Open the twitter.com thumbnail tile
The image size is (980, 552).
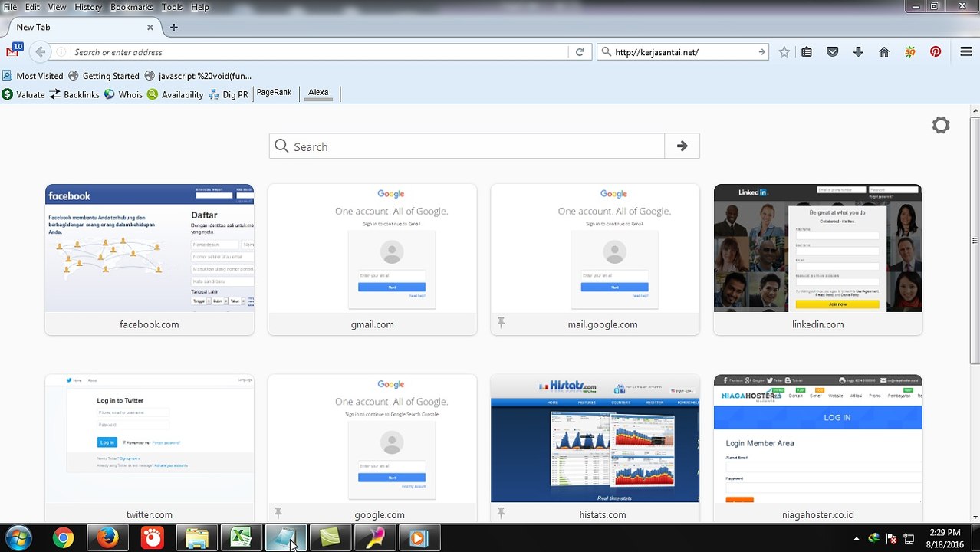(150, 449)
